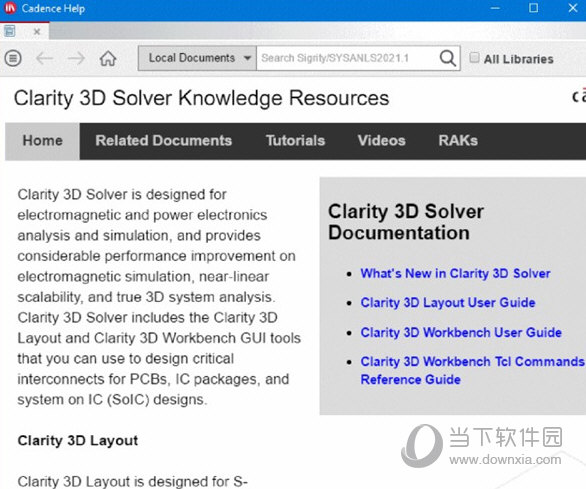
Task: Click the document tab page icon
Action: (10, 31)
